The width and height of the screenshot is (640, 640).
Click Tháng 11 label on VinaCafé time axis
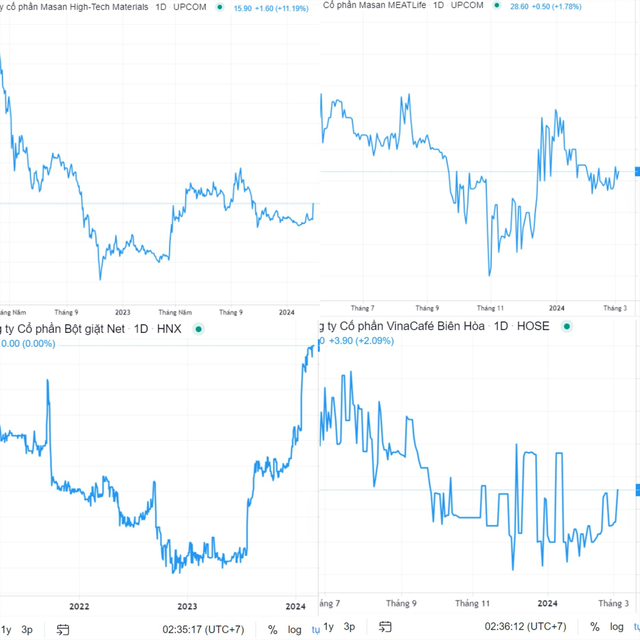pos(472,603)
